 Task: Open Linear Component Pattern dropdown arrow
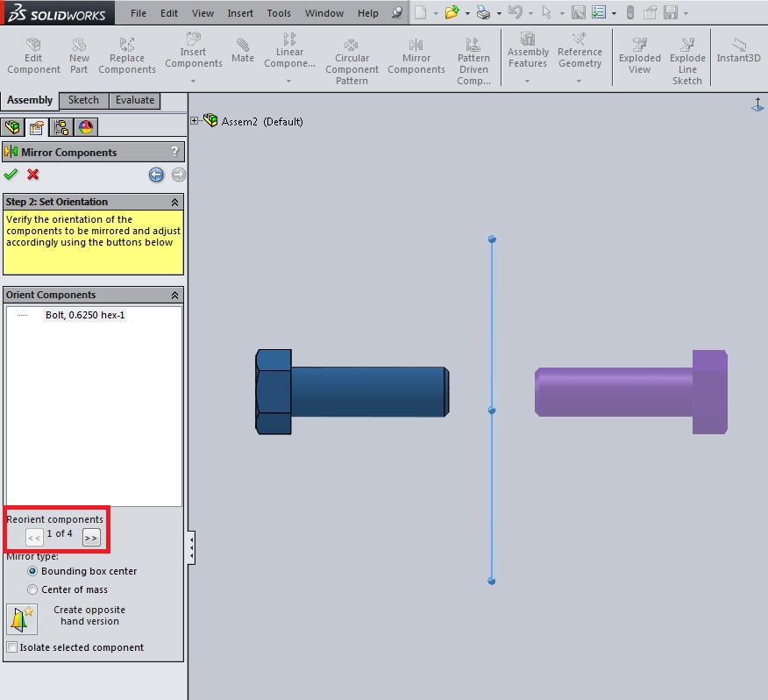pyautogui.click(x=289, y=81)
